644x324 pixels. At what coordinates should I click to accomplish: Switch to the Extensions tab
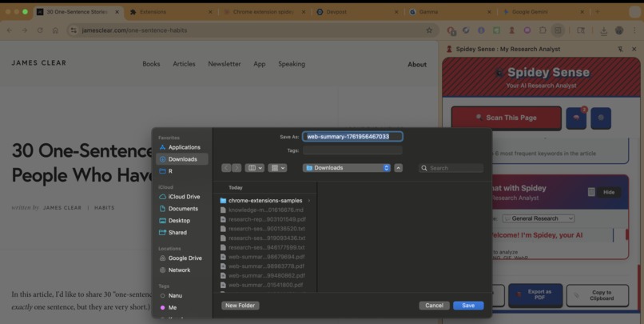[x=172, y=12]
